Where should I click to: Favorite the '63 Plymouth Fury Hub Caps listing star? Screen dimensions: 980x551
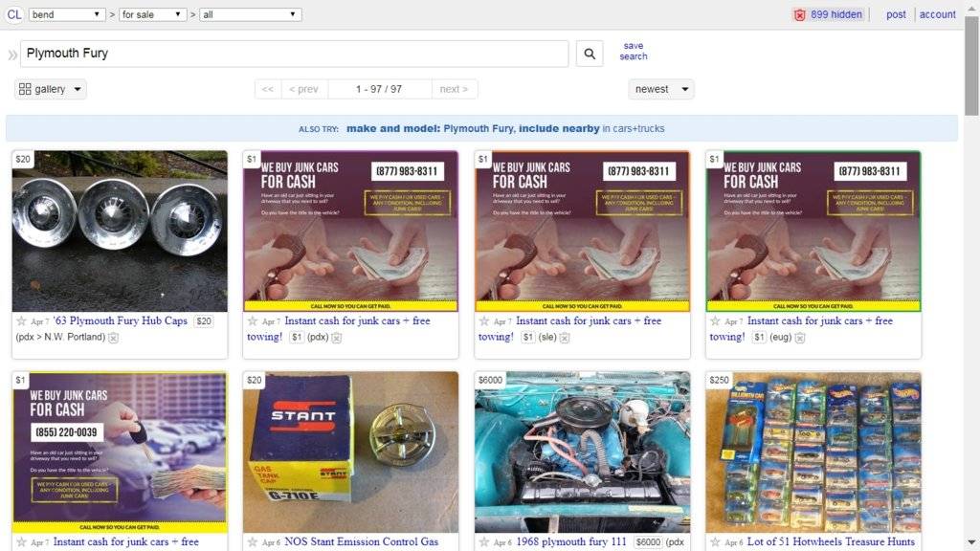pyautogui.click(x=21, y=321)
